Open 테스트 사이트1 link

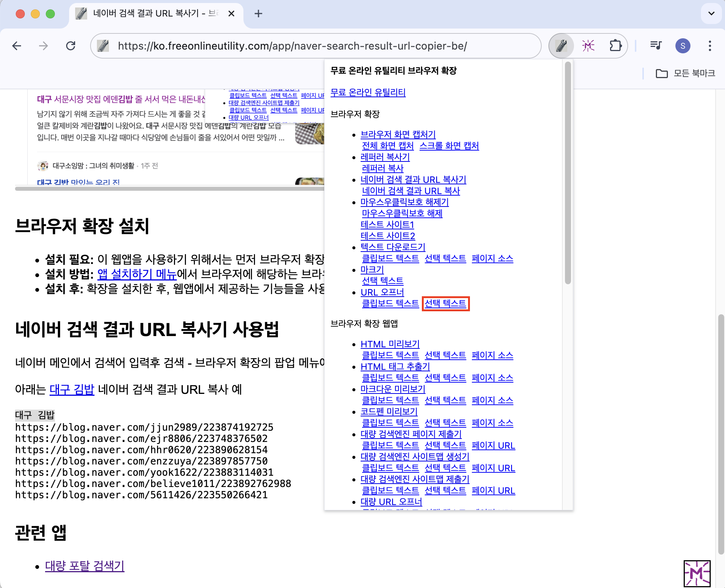pyautogui.click(x=387, y=225)
